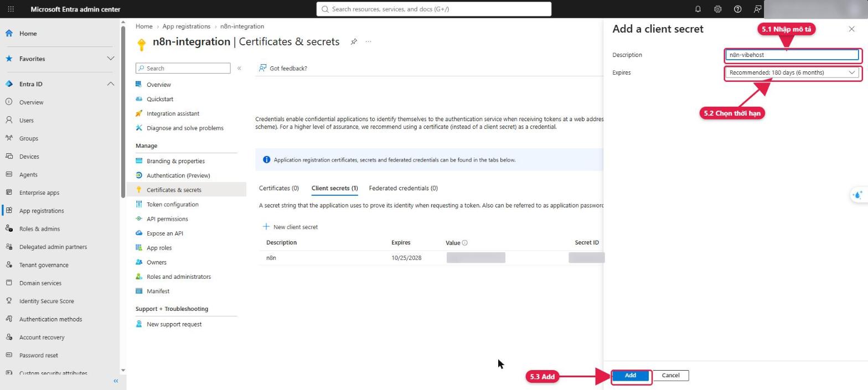Collapse the Entra ID section
This screenshot has width=868, height=390.
tap(111, 84)
